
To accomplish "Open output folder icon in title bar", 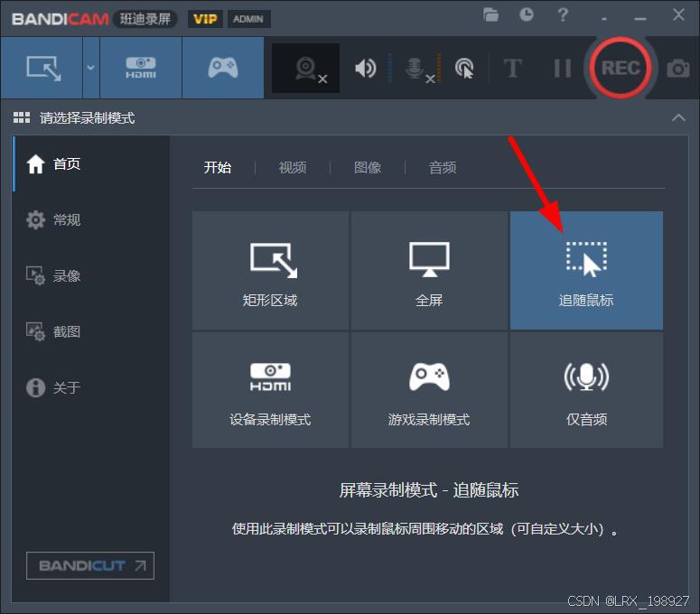I will pyautogui.click(x=490, y=14).
